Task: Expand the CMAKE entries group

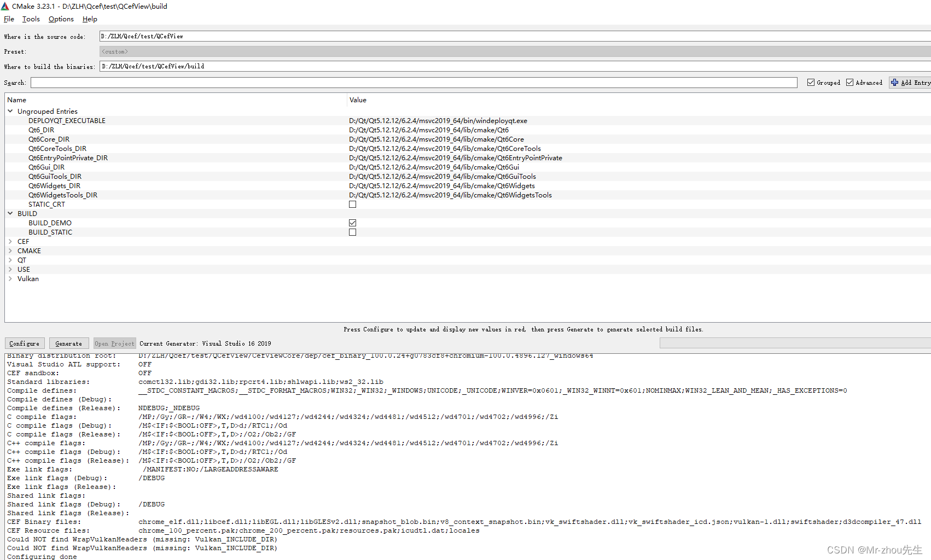Action: point(10,250)
